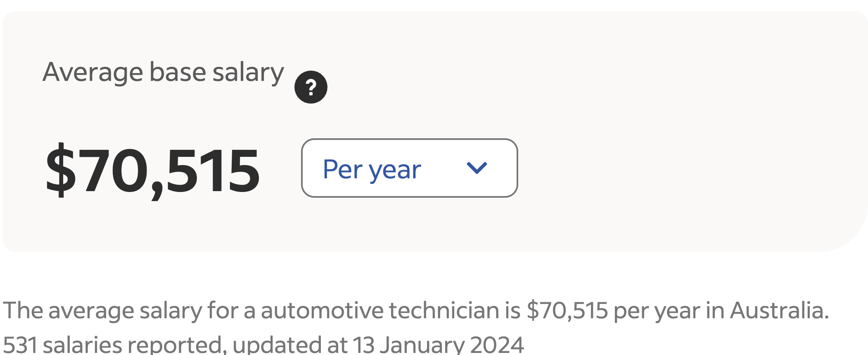Image resolution: width=868 pixels, height=355 pixels.
Task: Show info tooltip beside Average base salary
Action: pos(311,87)
